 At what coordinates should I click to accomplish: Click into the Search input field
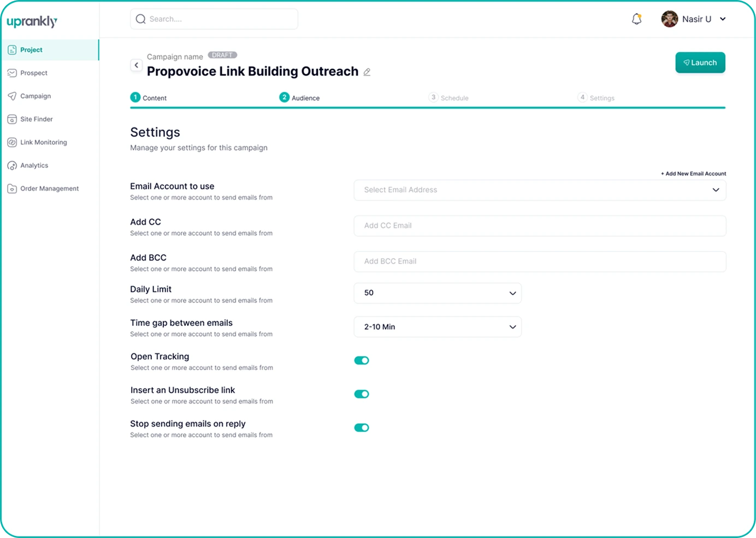tap(214, 19)
